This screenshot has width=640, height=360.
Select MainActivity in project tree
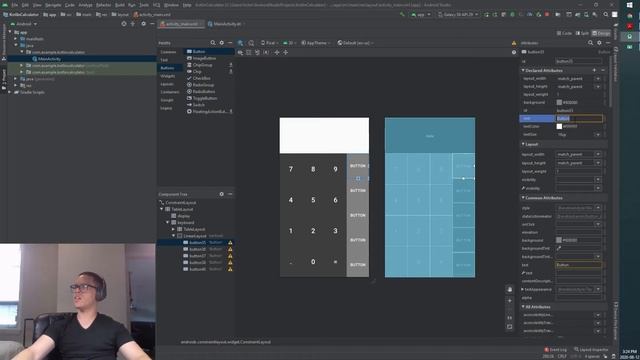coord(49,59)
